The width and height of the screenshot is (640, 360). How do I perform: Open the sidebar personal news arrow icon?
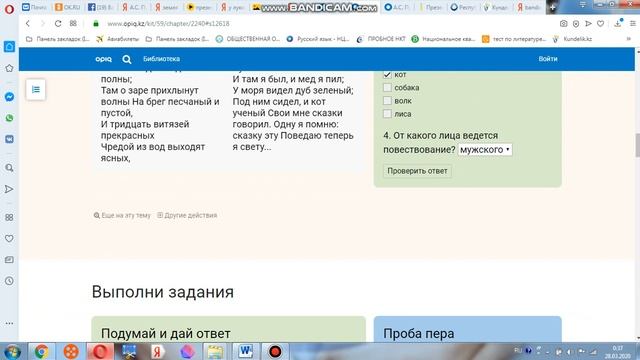9,189
